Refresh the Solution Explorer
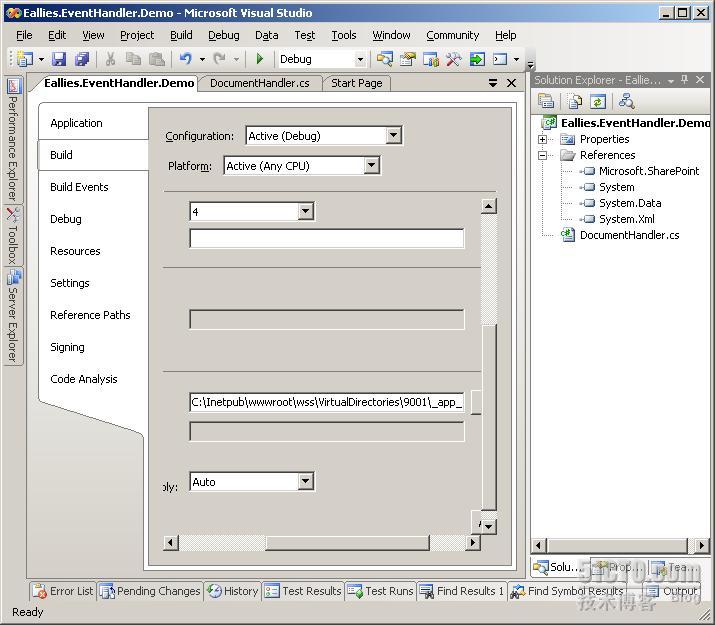 click(x=598, y=101)
